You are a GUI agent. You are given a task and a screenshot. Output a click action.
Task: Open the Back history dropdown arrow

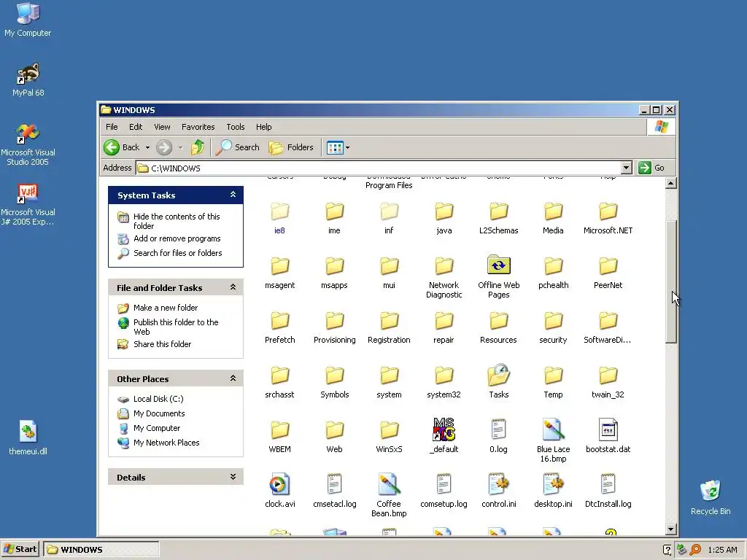pos(147,147)
